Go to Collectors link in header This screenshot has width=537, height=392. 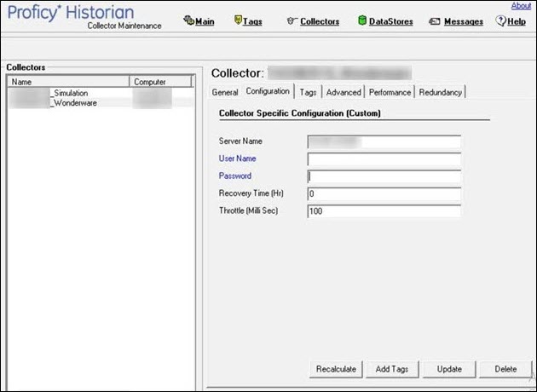320,21
